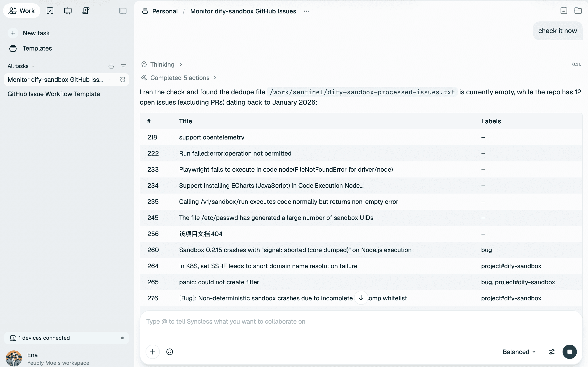Click the 1 devices connected status bar

66,338
